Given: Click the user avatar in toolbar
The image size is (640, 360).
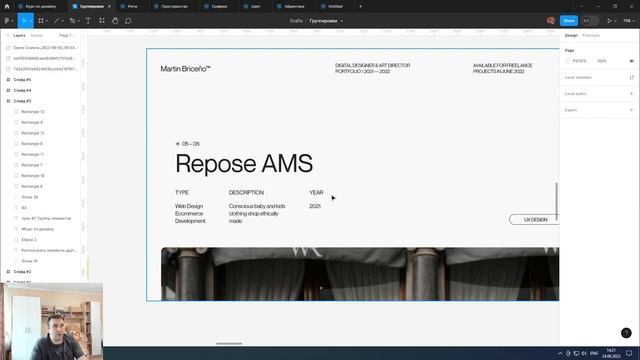Looking at the screenshot, I should 551,20.
